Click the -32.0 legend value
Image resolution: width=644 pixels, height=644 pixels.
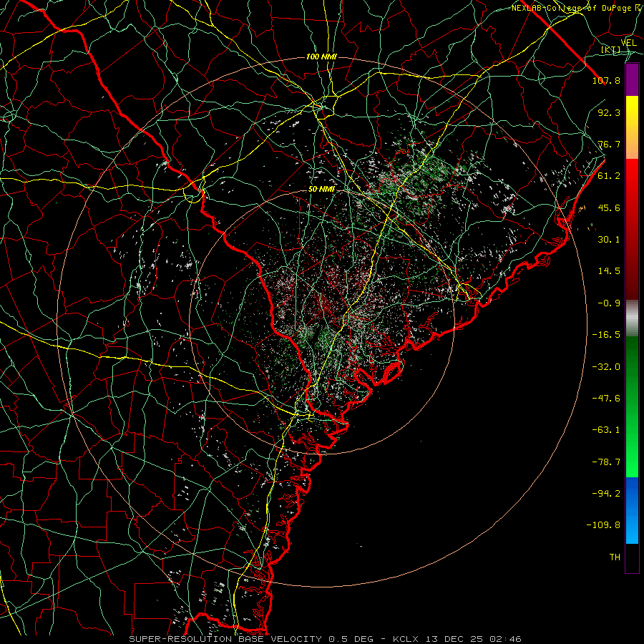(606, 367)
